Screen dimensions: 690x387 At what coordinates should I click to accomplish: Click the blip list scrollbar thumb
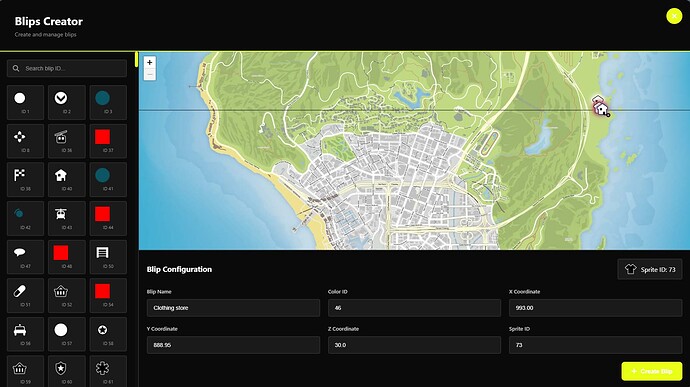coord(136,59)
